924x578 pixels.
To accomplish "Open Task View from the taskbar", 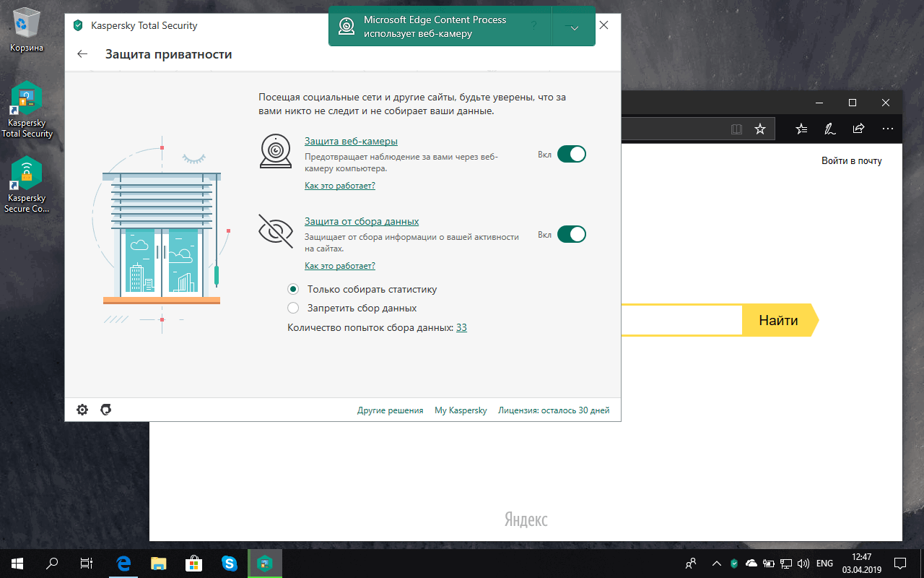I will point(87,563).
